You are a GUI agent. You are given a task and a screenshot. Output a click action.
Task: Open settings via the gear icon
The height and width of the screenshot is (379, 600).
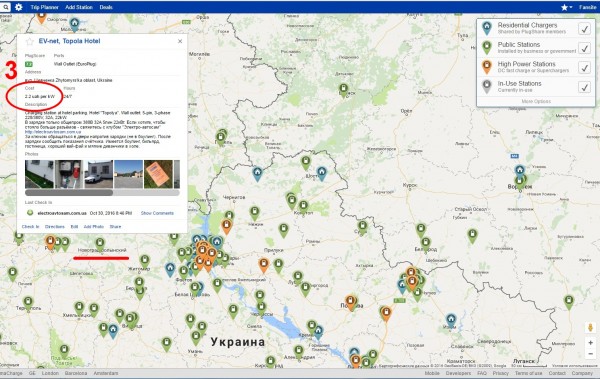pyautogui.click(x=19, y=7)
